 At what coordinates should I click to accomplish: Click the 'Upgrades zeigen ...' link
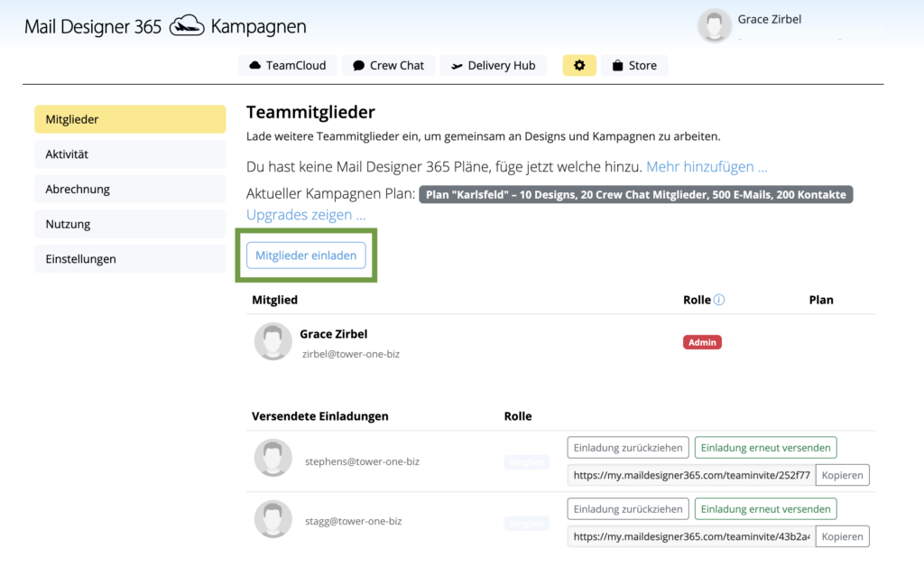coord(306,215)
